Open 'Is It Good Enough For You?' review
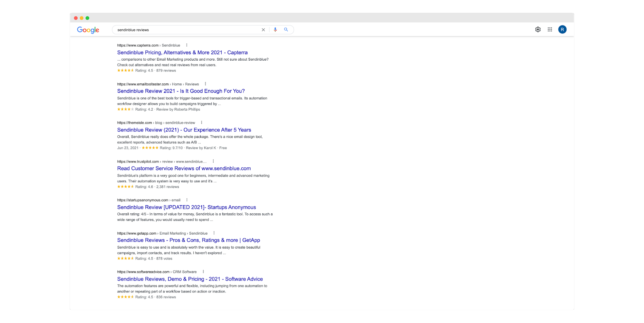The width and height of the screenshot is (644, 323). [181, 91]
